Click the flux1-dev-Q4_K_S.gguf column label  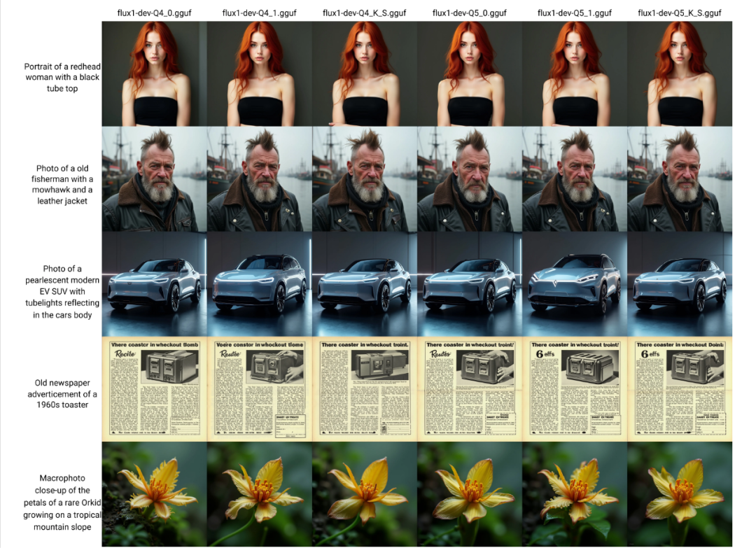click(365, 13)
